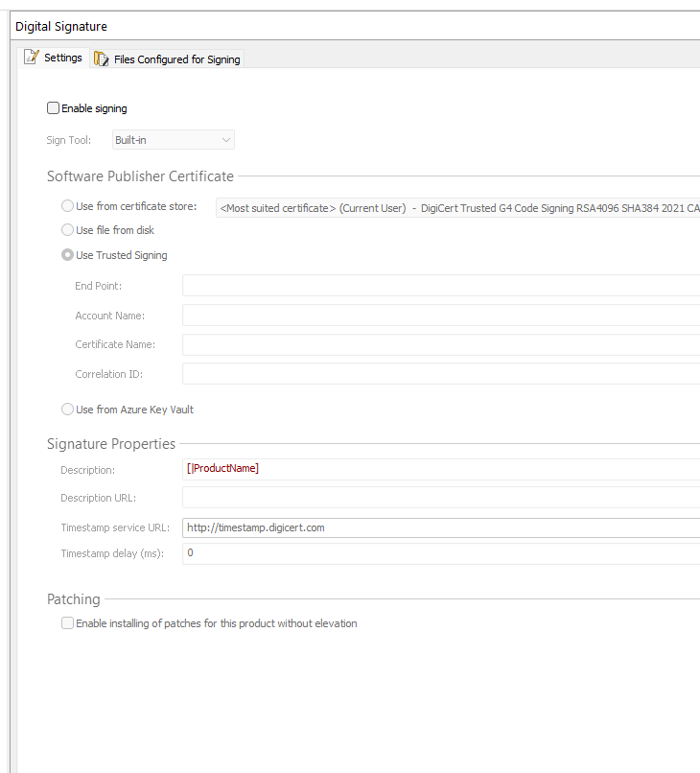Select Use from certificate store option

point(67,206)
